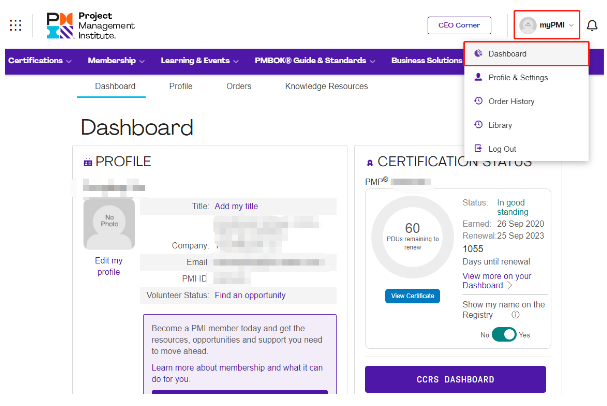The height and width of the screenshot is (406, 607).
Task: Expand the Membership navigation dropdown
Action: click(x=116, y=61)
